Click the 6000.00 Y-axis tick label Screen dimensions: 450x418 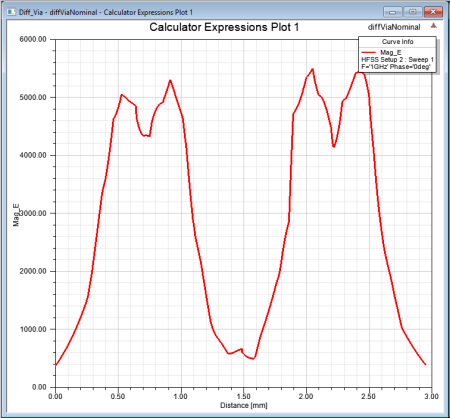pyautogui.click(x=33, y=39)
